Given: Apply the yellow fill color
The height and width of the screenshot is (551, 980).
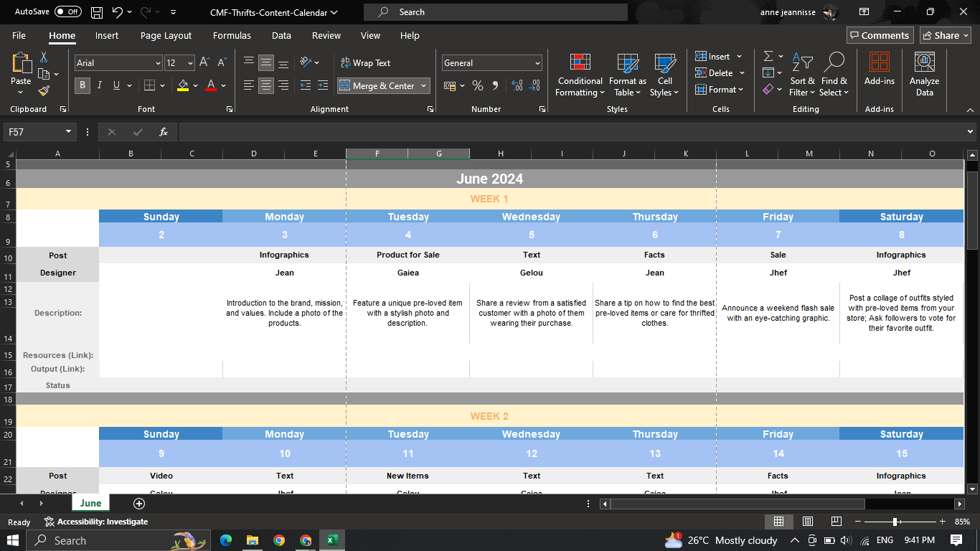Looking at the screenshot, I should (183, 85).
